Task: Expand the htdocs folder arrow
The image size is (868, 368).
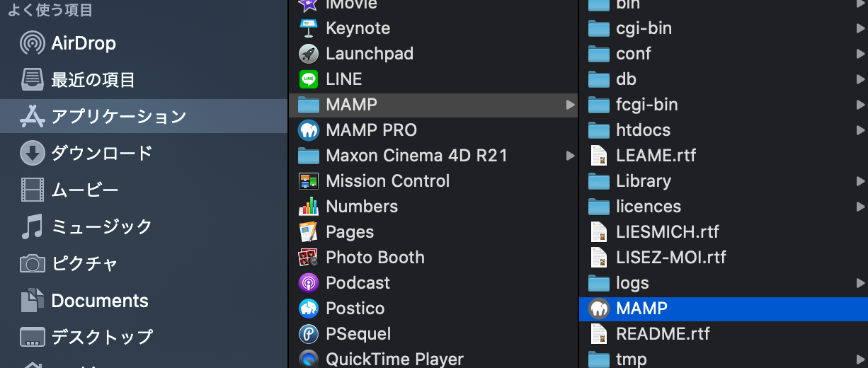Action: pyautogui.click(x=860, y=130)
